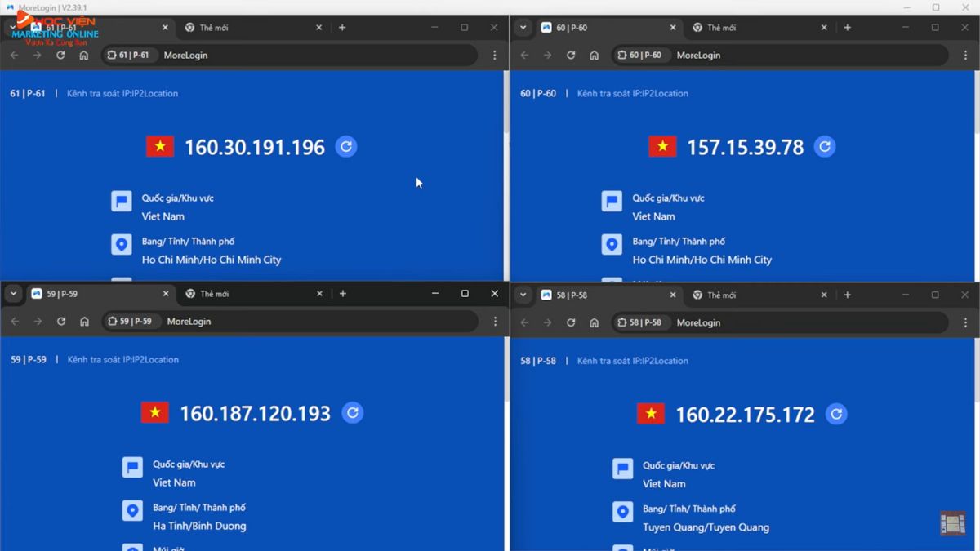This screenshot has height=551, width=980.
Task: Open three-dot menu in P-60 window
Action: (965, 56)
